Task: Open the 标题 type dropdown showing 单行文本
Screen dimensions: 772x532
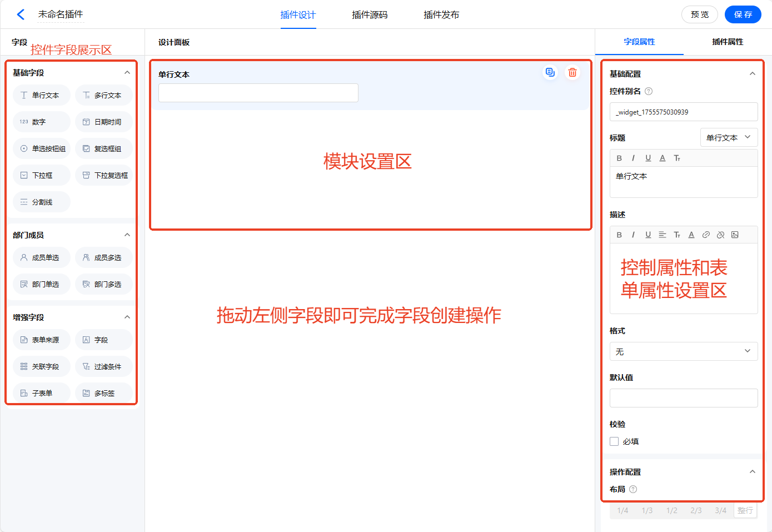Action: 728,137
